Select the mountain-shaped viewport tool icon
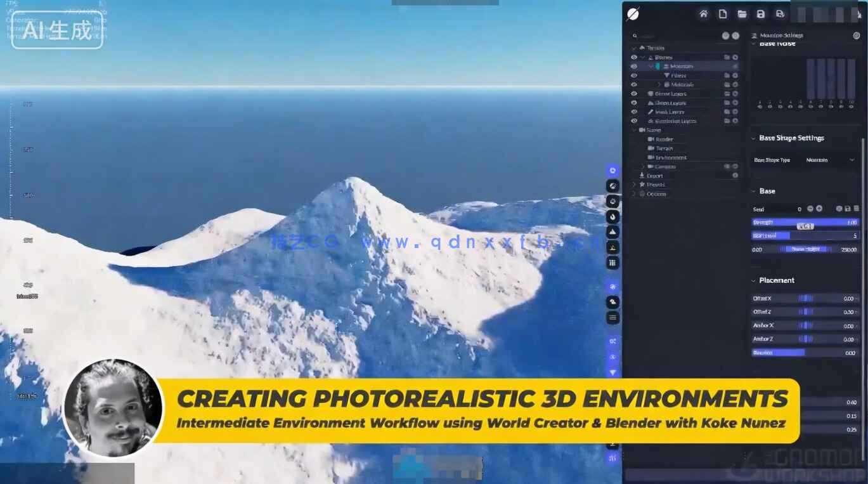 click(613, 232)
